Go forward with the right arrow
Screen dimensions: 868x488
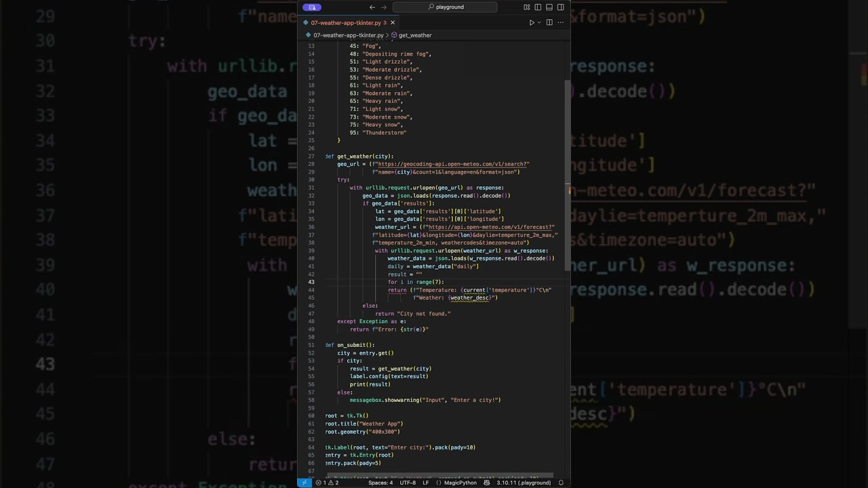383,7
